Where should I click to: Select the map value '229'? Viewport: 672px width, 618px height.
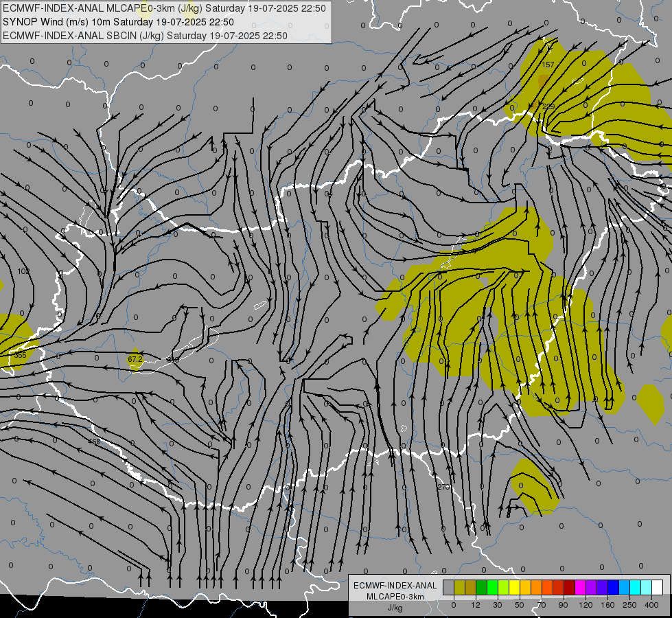click(x=548, y=106)
